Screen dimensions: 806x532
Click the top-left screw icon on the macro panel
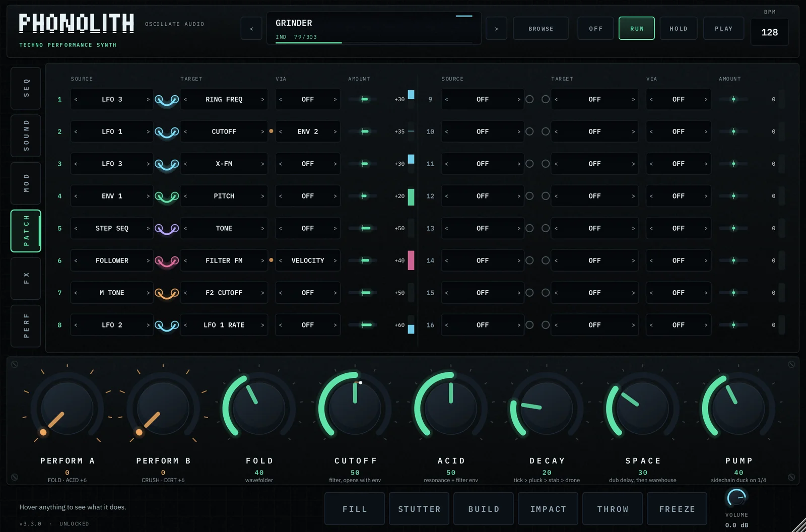(x=15, y=364)
